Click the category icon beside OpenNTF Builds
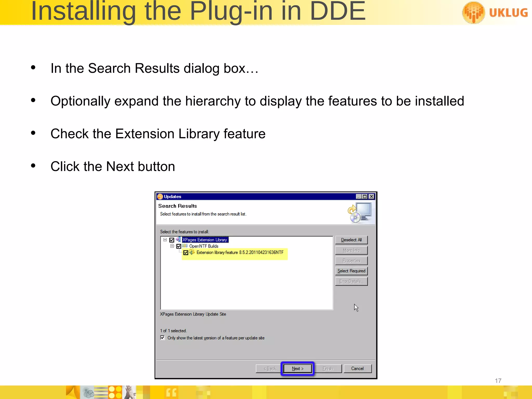The width and height of the screenshot is (532, 399). click(185, 246)
